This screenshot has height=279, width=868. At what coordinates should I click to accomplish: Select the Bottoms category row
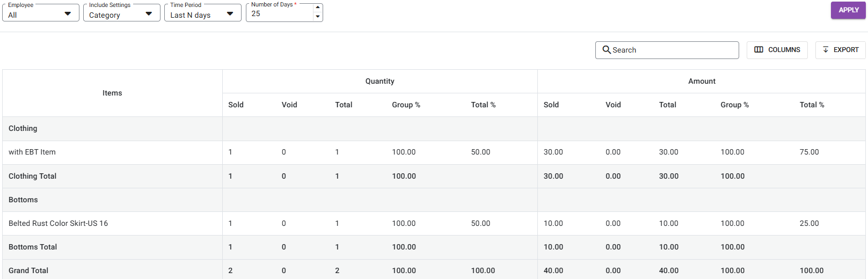pos(23,200)
